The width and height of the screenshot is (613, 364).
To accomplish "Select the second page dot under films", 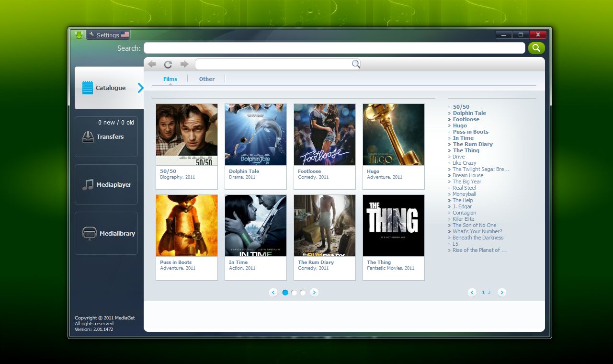I will 294,293.
